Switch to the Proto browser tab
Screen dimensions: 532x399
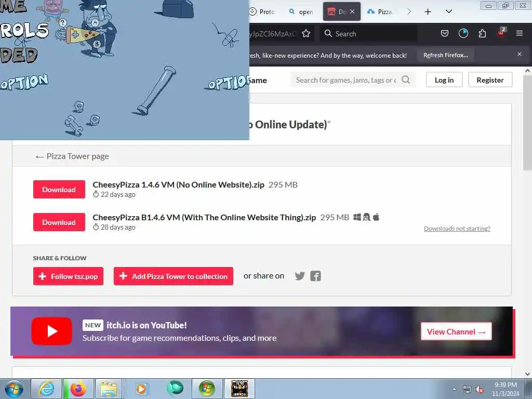tap(262, 11)
